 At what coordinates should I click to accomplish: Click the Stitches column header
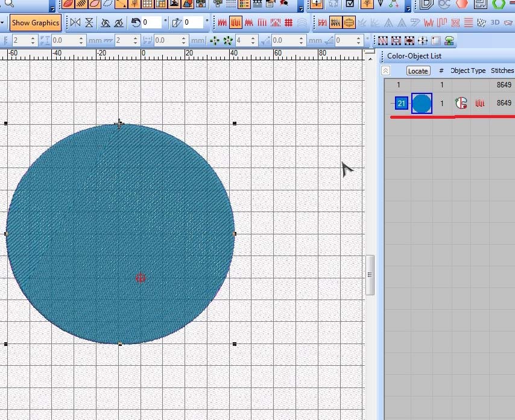(x=502, y=71)
